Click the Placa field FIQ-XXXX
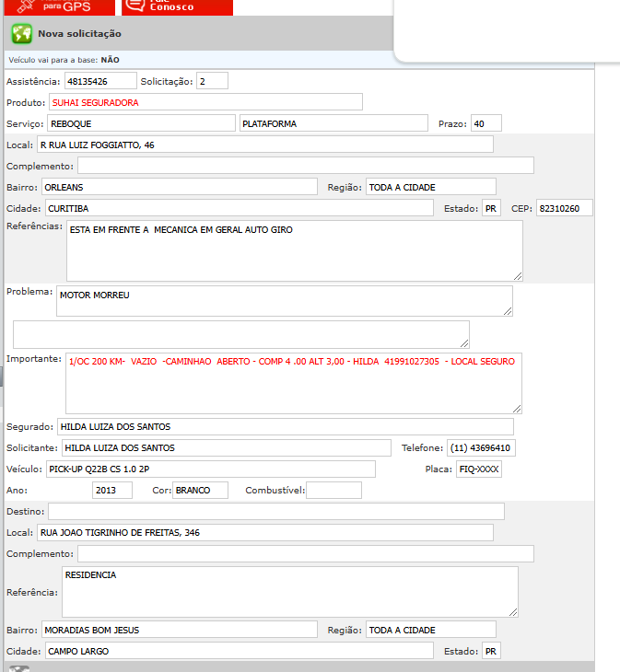This screenshot has width=620, height=672. [x=479, y=469]
